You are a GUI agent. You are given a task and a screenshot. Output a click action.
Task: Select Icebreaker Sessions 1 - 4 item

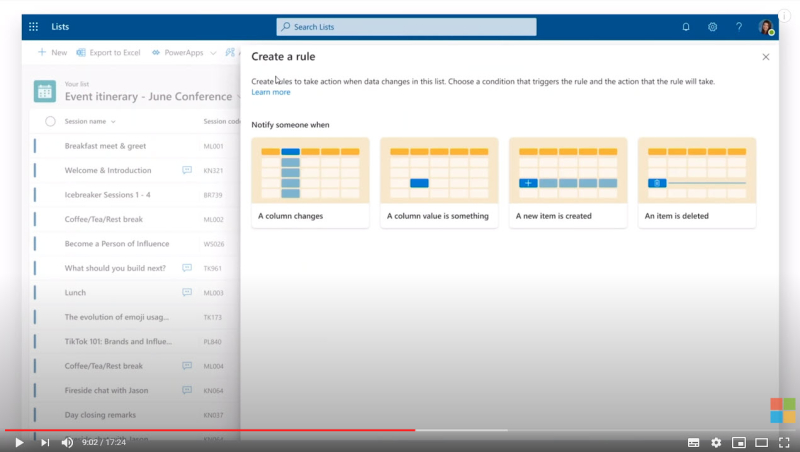coord(107,195)
